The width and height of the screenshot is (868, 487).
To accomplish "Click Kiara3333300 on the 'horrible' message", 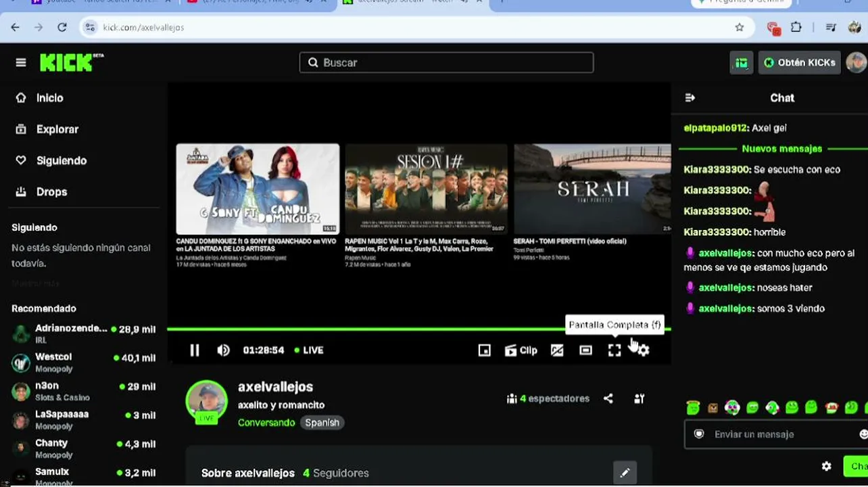I will click(x=717, y=232).
